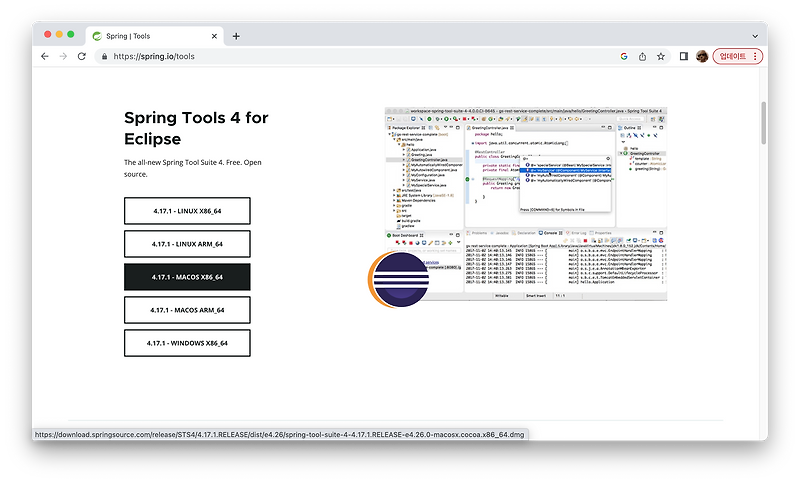The width and height of the screenshot is (800, 483).
Task: Open Chrome three-dot menu
Action: click(755, 57)
